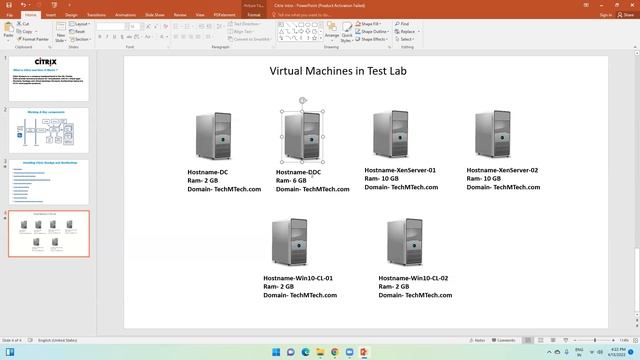Screen dimensions: 640x360
Task: Switch to the Insert tab
Action: point(51,15)
